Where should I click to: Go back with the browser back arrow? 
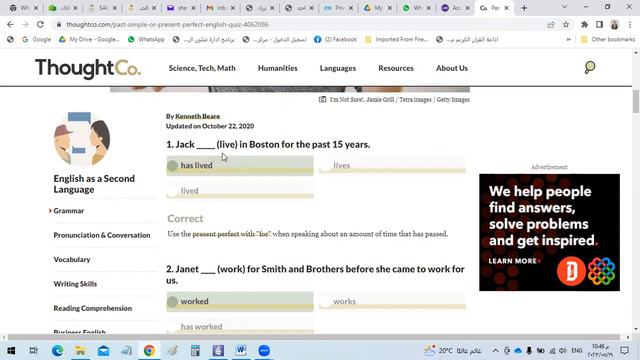10,24
